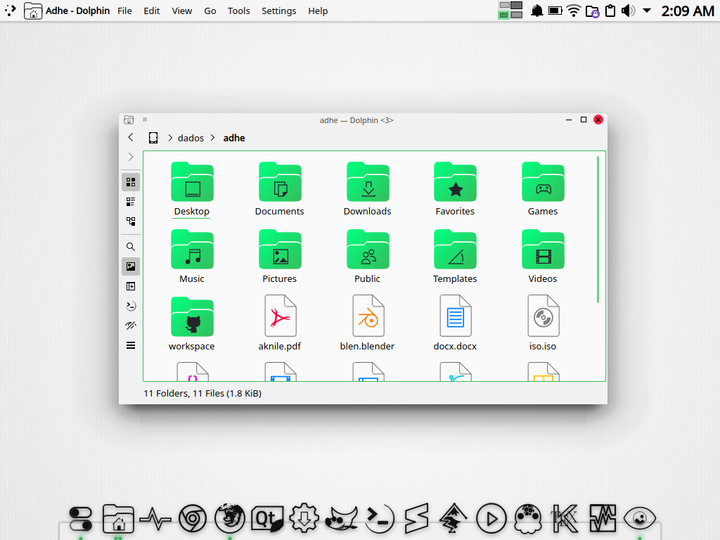This screenshot has height=540, width=720.
Task: Launch GIMP from the dock
Action: click(341, 519)
